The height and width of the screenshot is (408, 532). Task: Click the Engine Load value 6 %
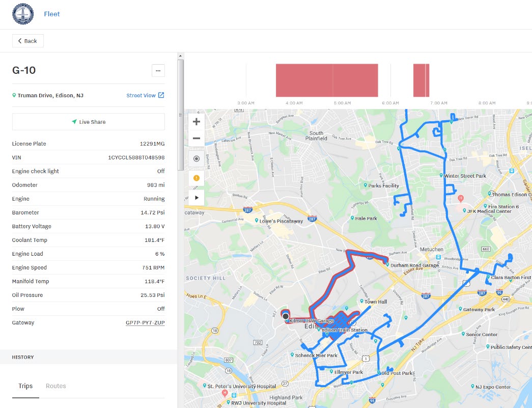pos(160,254)
